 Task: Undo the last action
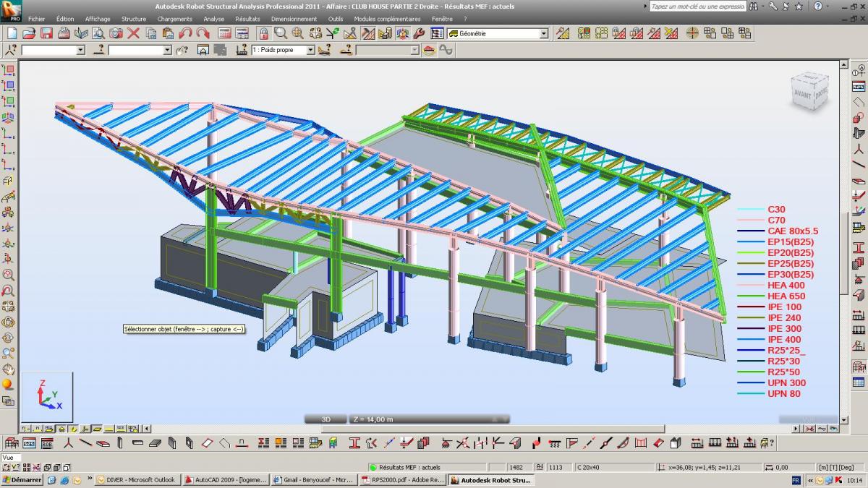(185, 33)
